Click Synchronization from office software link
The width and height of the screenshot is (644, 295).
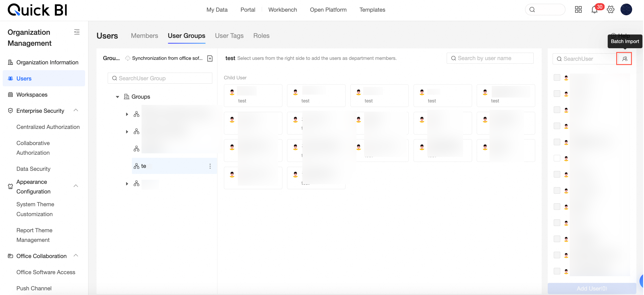pyautogui.click(x=167, y=58)
